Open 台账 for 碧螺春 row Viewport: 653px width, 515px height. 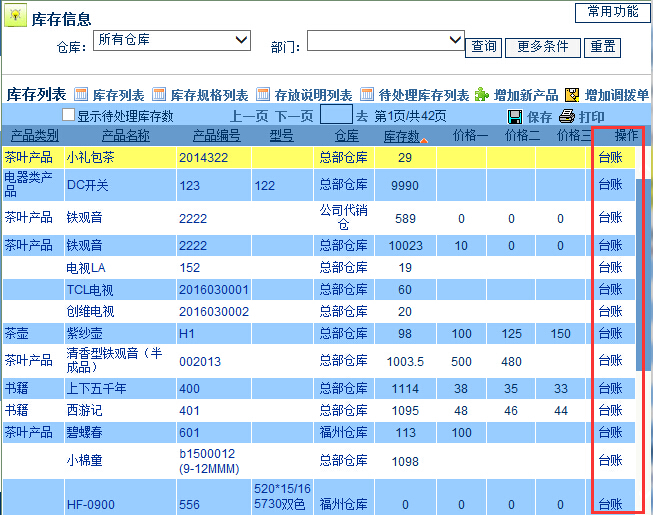[610, 433]
